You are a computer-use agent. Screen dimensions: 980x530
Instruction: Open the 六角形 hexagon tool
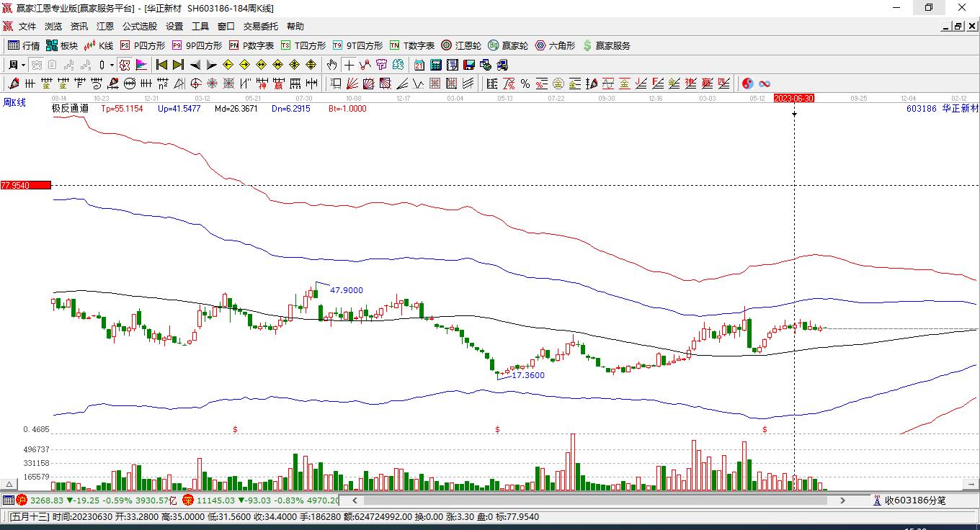point(555,45)
